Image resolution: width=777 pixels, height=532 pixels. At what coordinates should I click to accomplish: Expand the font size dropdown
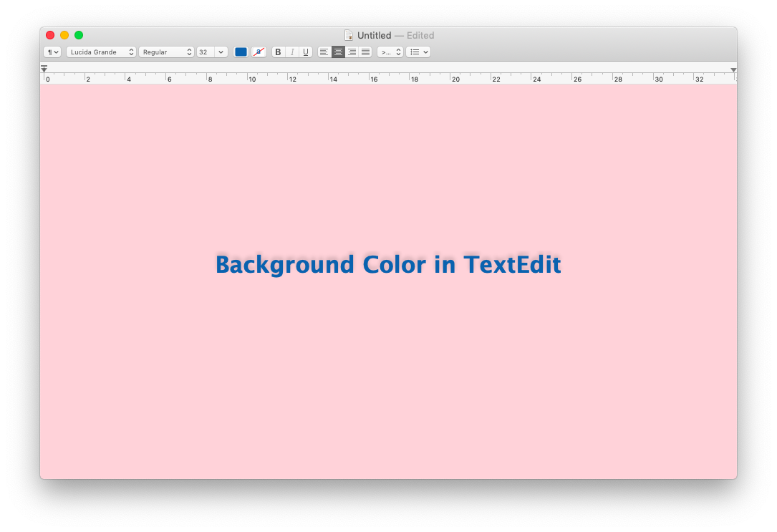click(x=212, y=52)
